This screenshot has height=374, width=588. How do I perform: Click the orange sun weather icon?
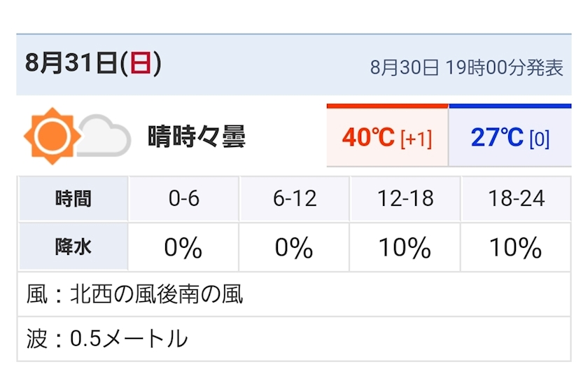[x=48, y=135]
